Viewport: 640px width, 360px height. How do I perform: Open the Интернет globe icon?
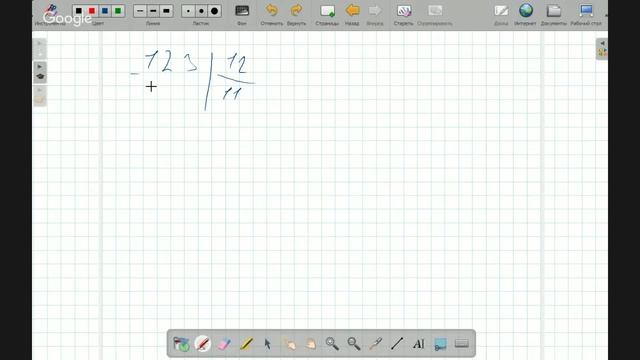pyautogui.click(x=526, y=11)
